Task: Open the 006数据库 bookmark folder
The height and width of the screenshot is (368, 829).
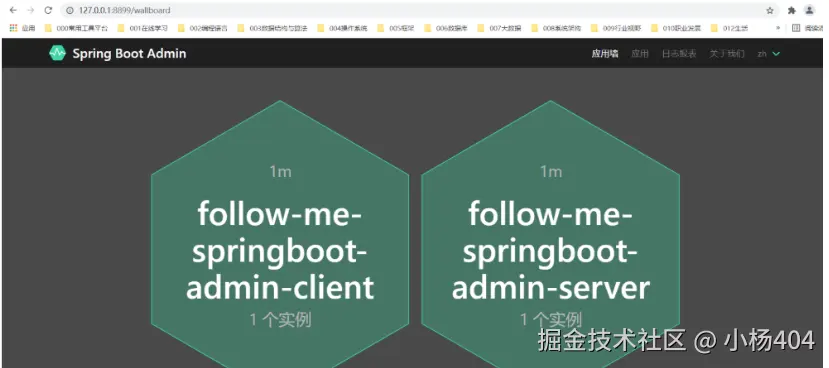Action: point(445,28)
